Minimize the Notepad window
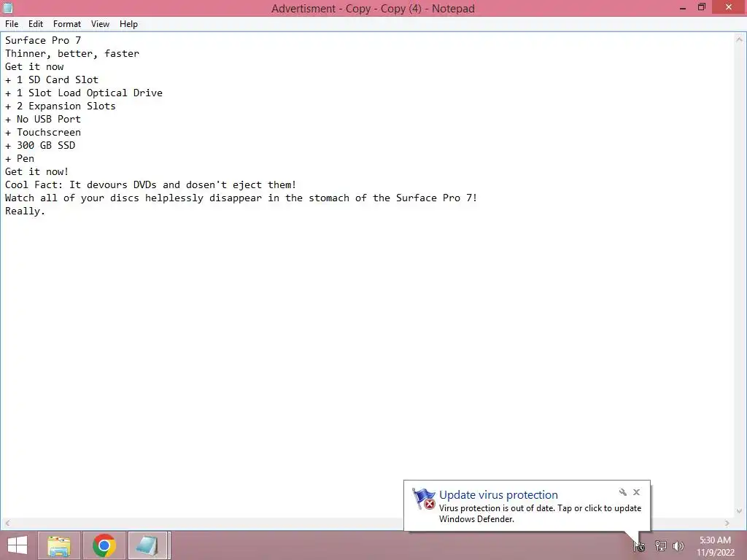 pyautogui.click(x=683, y=7)
